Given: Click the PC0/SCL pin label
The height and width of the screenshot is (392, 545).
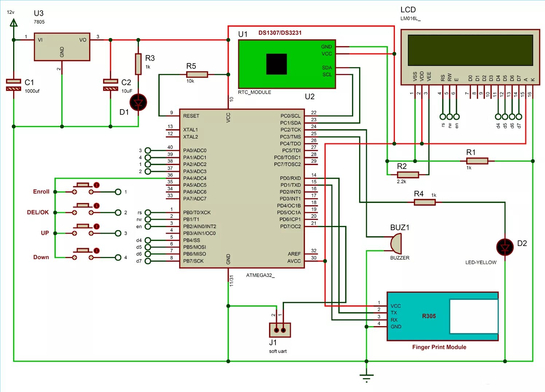Looking at the screenshot, I should click(290, 116).
